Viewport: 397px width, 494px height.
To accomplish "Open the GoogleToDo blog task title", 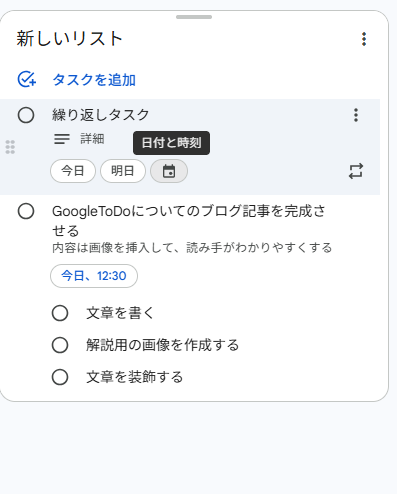I will pyautogui.click(x=189, y=221).
